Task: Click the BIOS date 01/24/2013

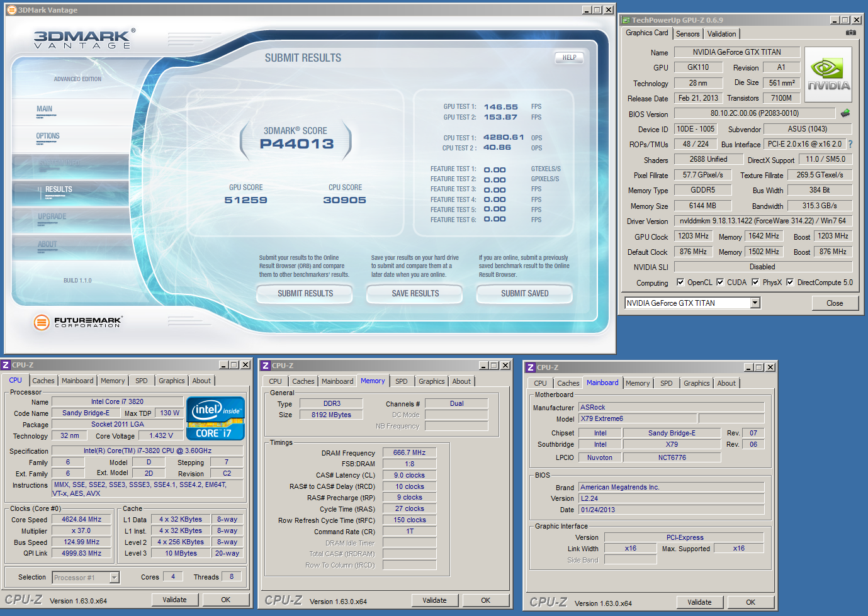Action: tap(672, 510)
